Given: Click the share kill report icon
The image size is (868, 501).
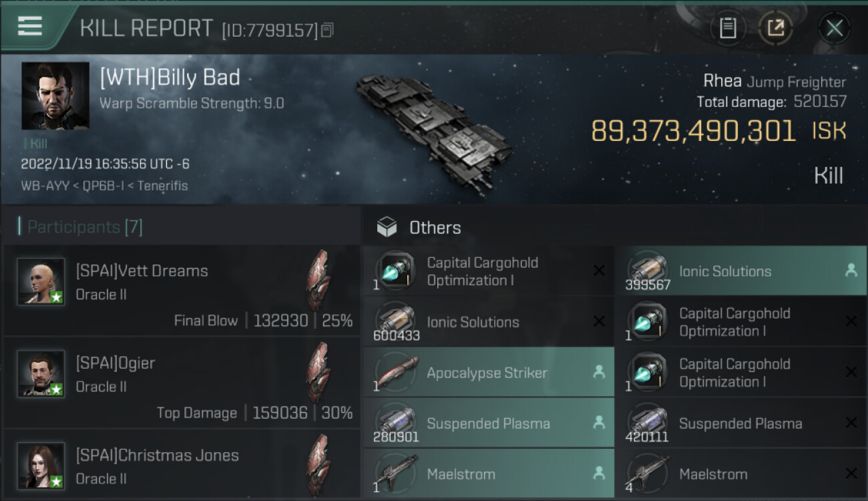Looking at the screenshot, I should [775, 28].
